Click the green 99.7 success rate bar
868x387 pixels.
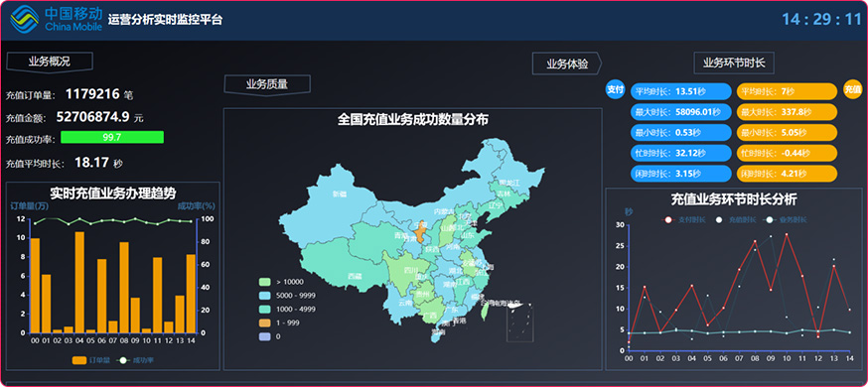pos(112,137)
